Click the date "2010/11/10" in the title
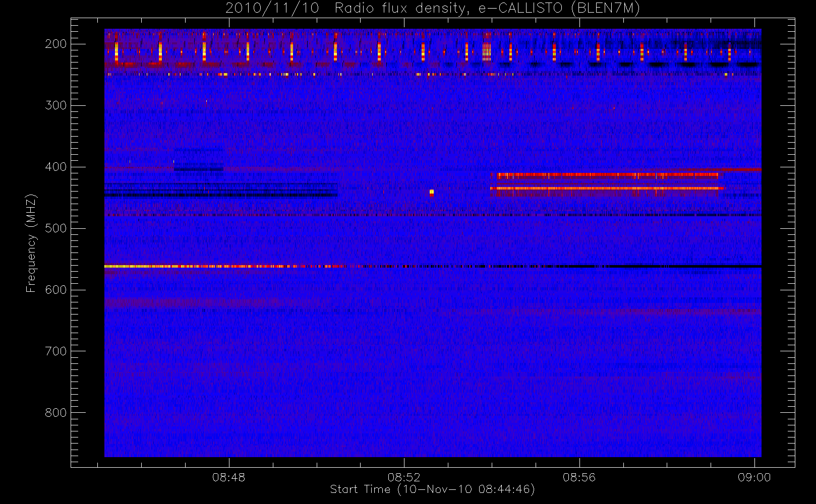Screen dimensions: 816x504 [x=272, y=9]
